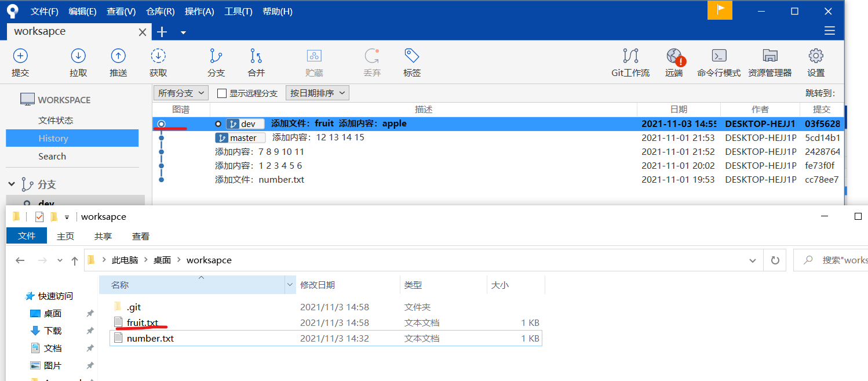Open the 操作(A) menu

pyautogui.click(x=199, y=12)
